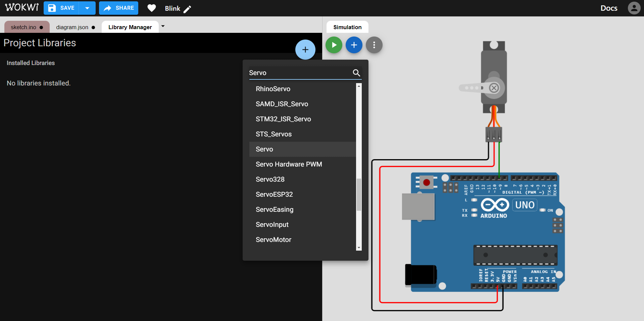Click the SHARE button
This screenshot has height=321, width=644.
(x=118, y=8)
